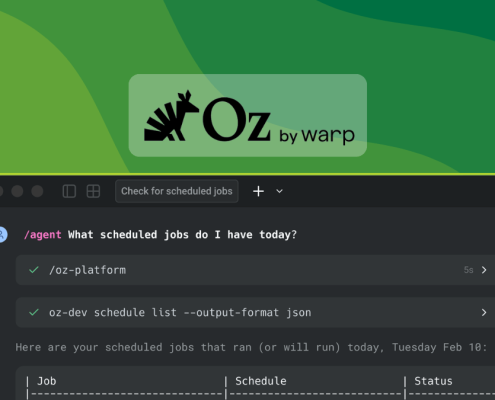Click the Schedule column header
495x400 pixels.
coord(261,381)
